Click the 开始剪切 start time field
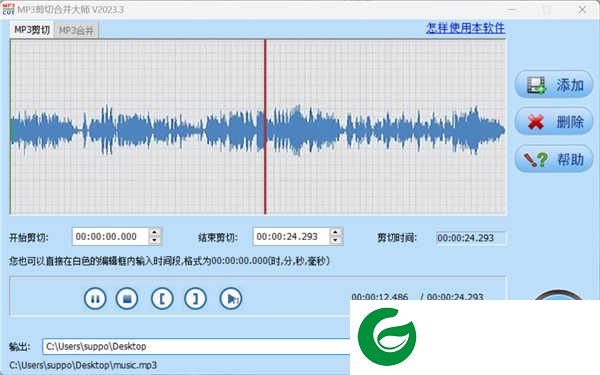 (x=110, y=236)
